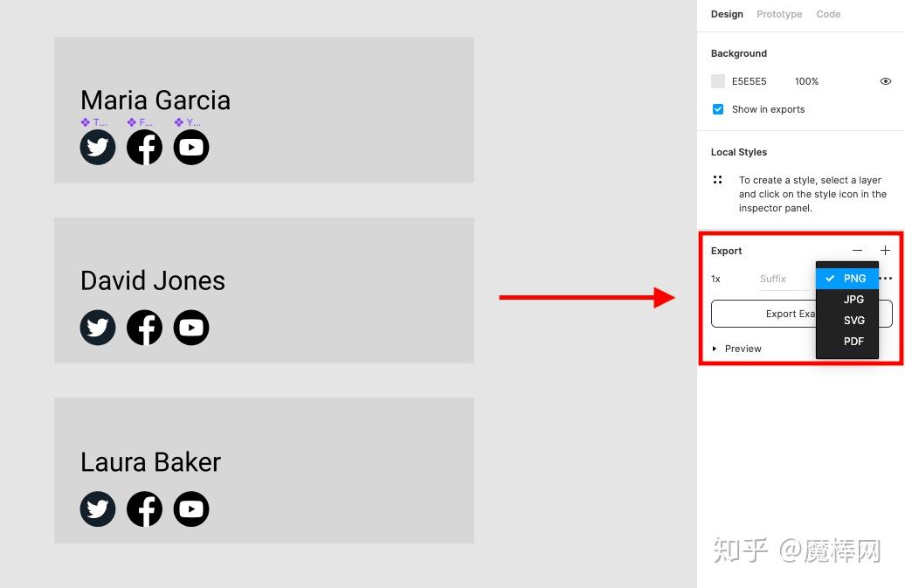The image size is (905, 588).
Task: Choose PNG format from dropdown
Action: (847, 278)
